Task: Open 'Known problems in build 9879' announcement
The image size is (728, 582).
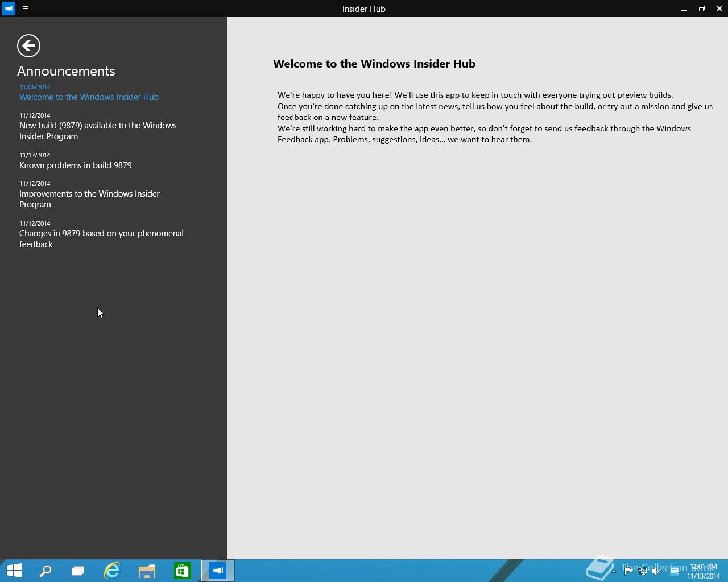Action: point(75,160)
